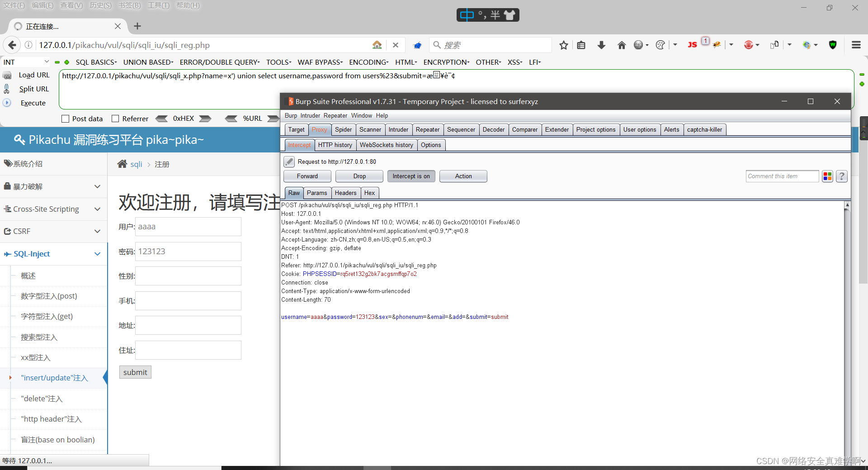This screenshot has width=868, height=470.
Task: Click the JS toggle extension icon
Action: (692, 45)
